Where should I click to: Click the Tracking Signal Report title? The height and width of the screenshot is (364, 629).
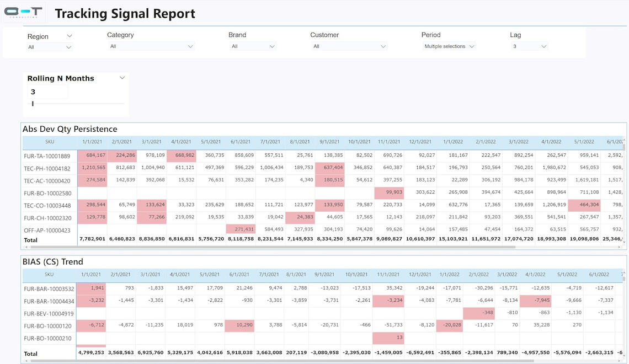point(125,13)
